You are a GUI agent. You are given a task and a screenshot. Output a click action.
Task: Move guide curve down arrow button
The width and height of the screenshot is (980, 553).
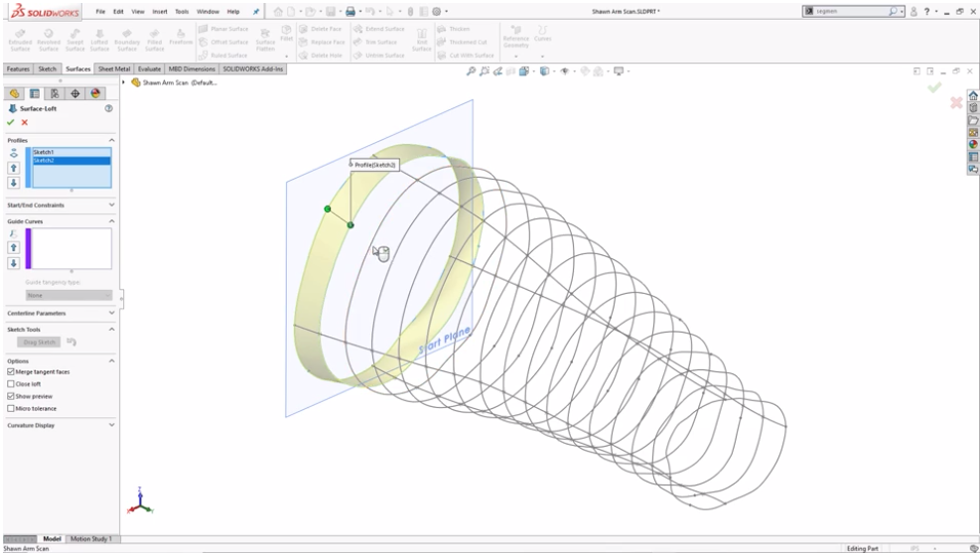pos(14,263)
